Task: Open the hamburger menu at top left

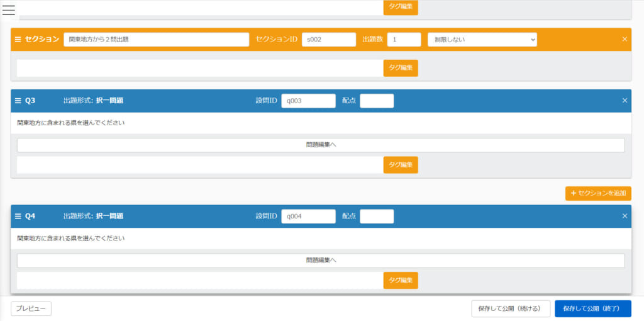Action: [x=9, y=9]
